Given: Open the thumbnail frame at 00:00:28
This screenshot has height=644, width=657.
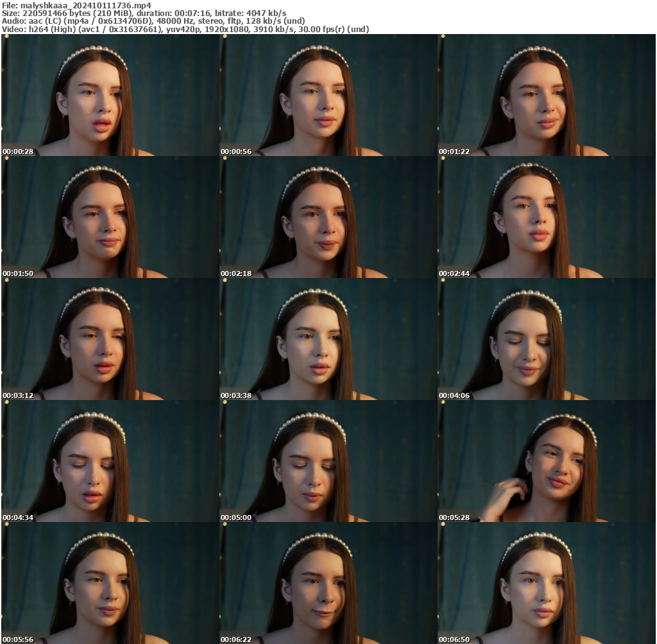Looking at the screenshot, I should point(110,95).
